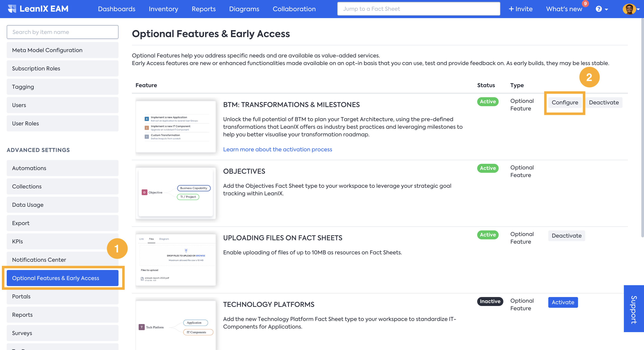Open the Diagrams navigation menu
Viewport: 644px width, 350px height.
point(244,9)
